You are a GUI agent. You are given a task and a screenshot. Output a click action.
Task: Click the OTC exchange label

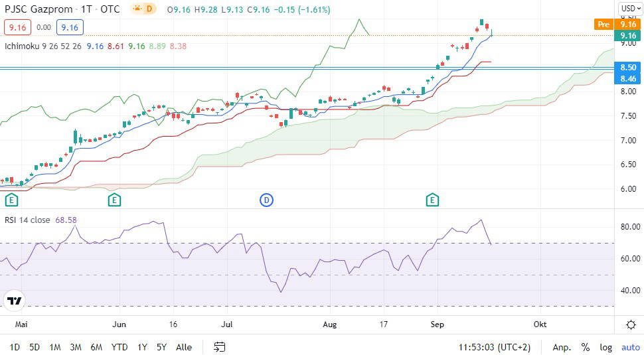[110, 9]
